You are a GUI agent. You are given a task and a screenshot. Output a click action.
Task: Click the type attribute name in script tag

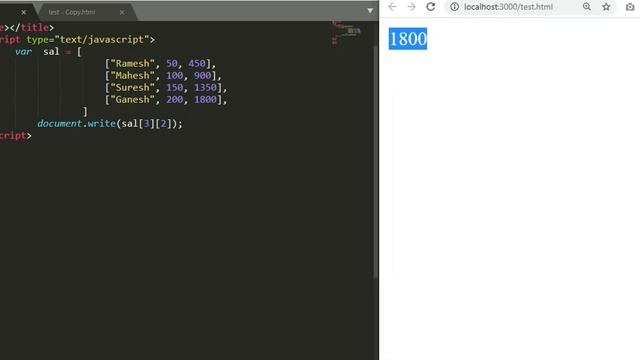(38, 40)
